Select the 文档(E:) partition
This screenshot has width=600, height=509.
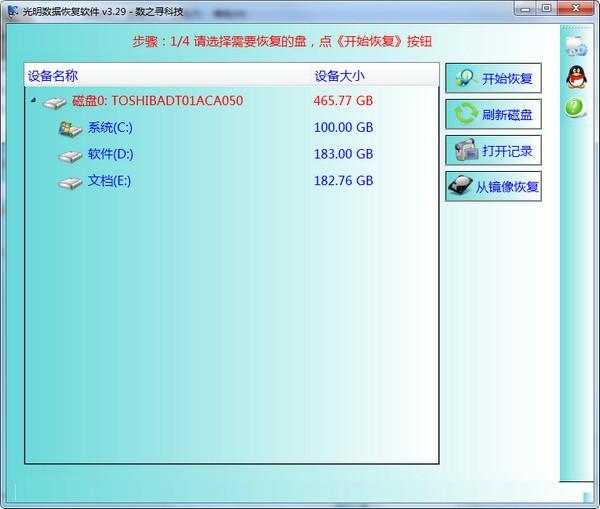point(109,181)
